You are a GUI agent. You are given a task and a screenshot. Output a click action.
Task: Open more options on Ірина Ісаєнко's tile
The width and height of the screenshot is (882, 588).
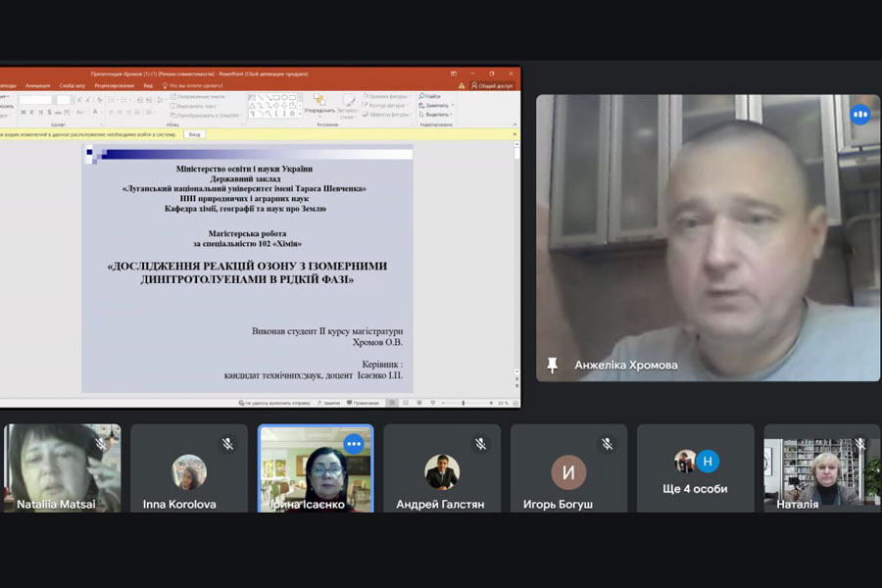[x=354, y=444]
